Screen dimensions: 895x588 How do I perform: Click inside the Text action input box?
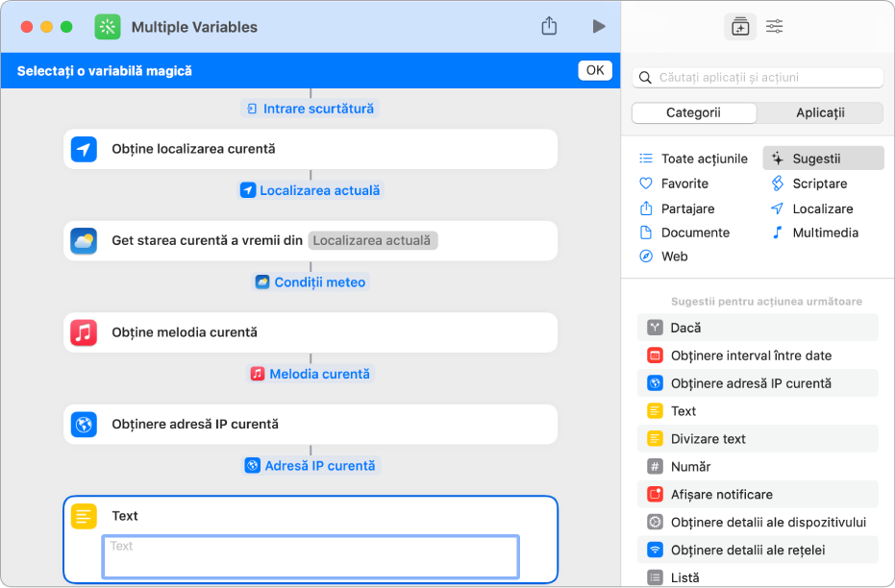(x=311, y=556)
